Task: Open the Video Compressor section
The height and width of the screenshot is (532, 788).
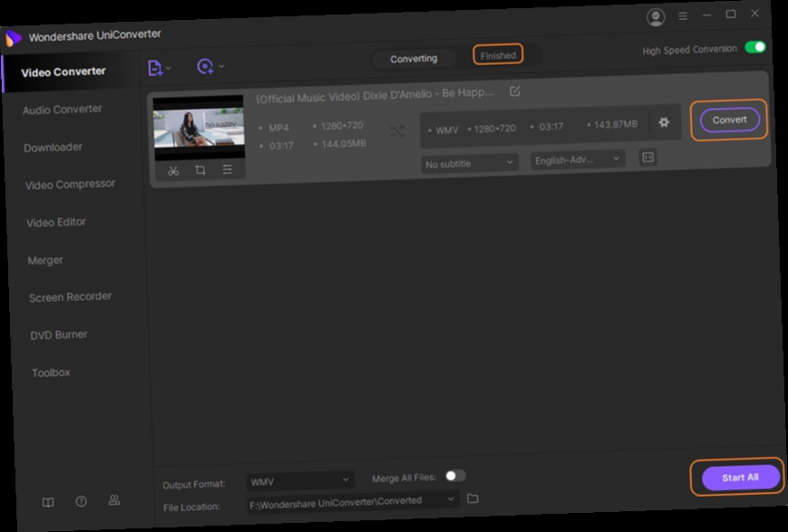Action: click(x=70, y=184)
